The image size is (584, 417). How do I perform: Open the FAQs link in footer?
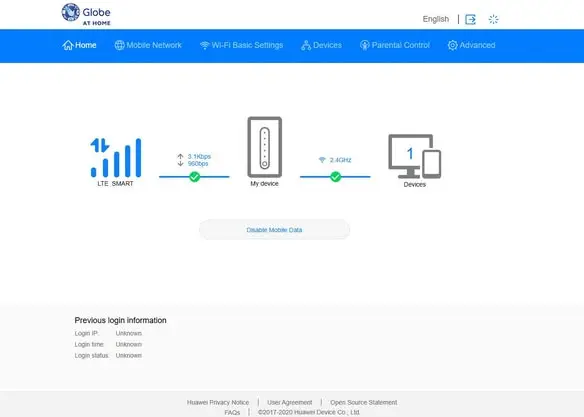tap(232, 413)
